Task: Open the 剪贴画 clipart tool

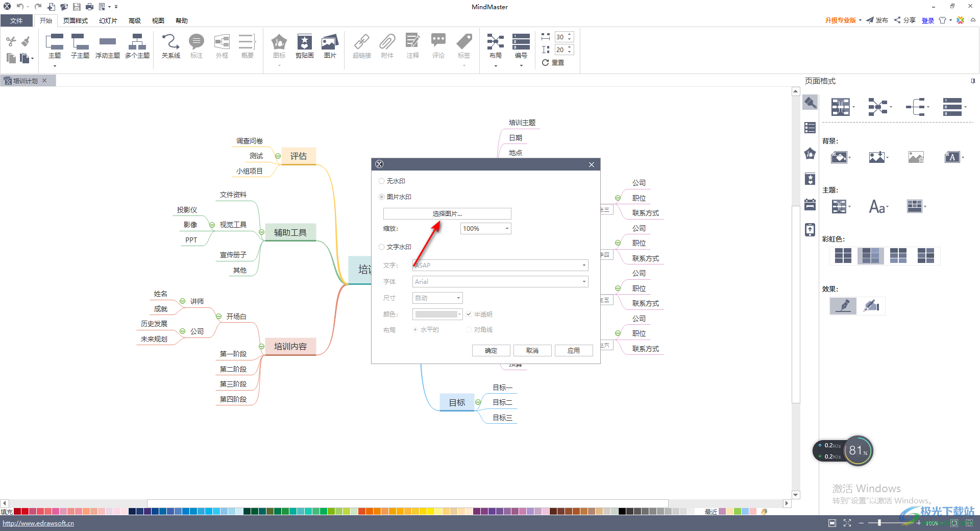Action: tap(305, 46)
